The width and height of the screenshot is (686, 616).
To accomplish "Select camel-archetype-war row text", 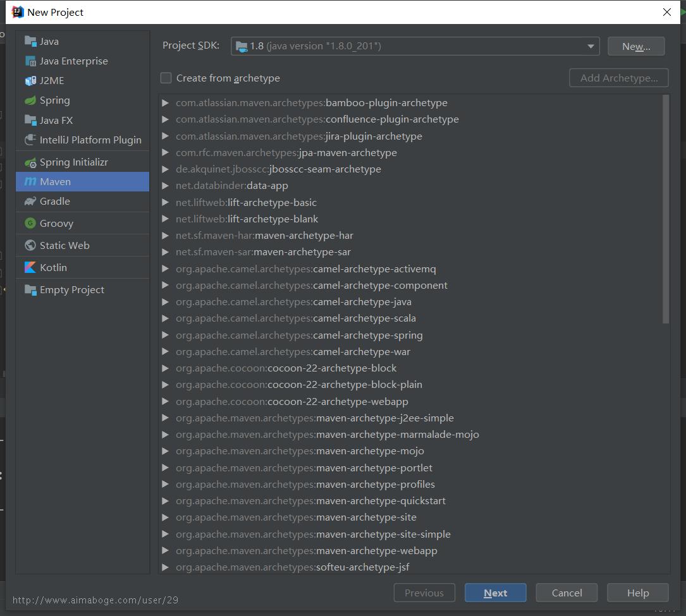I will (293, 351).
